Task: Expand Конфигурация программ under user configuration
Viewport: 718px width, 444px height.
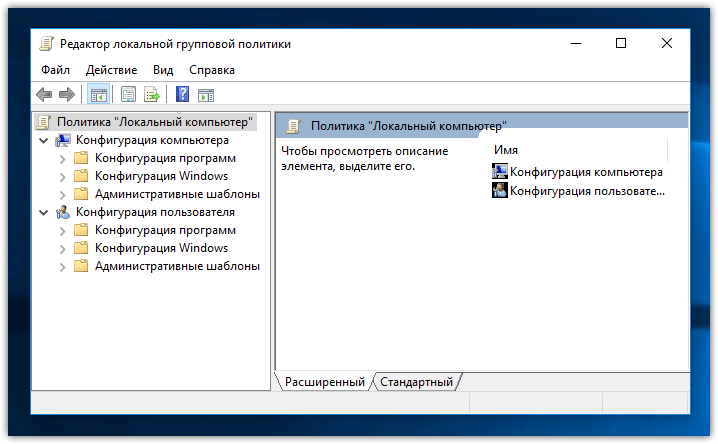Action: click(x=63, y=231)
